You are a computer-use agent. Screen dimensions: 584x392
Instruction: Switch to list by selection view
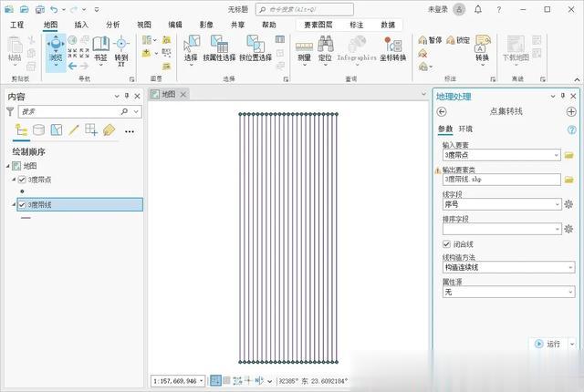pos(57,129)
